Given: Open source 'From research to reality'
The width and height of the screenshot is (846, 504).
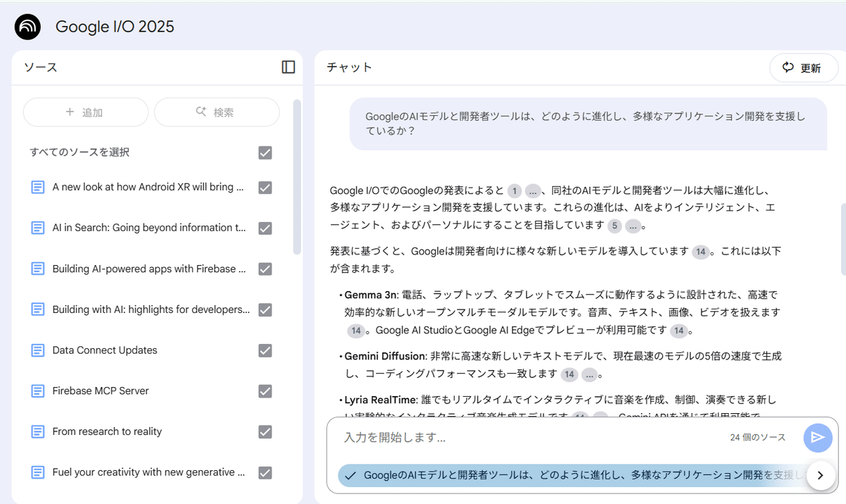Looking at the screenshot, I should [107, 431].
